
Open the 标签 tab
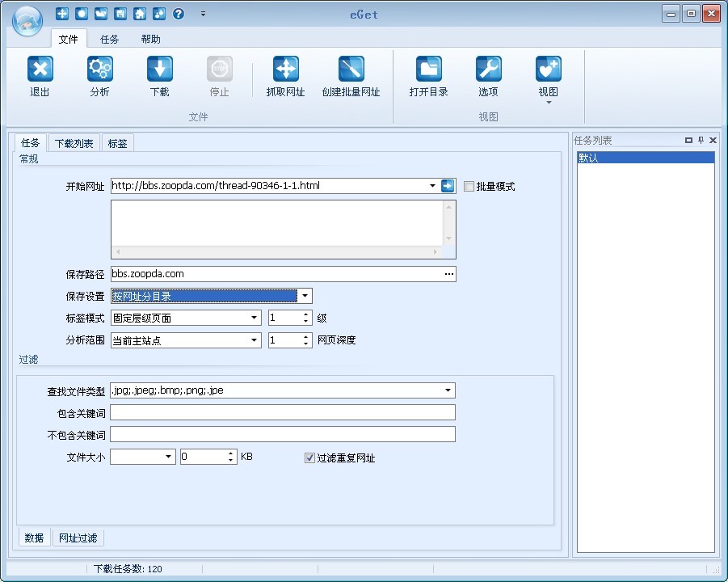pos(117,143)
